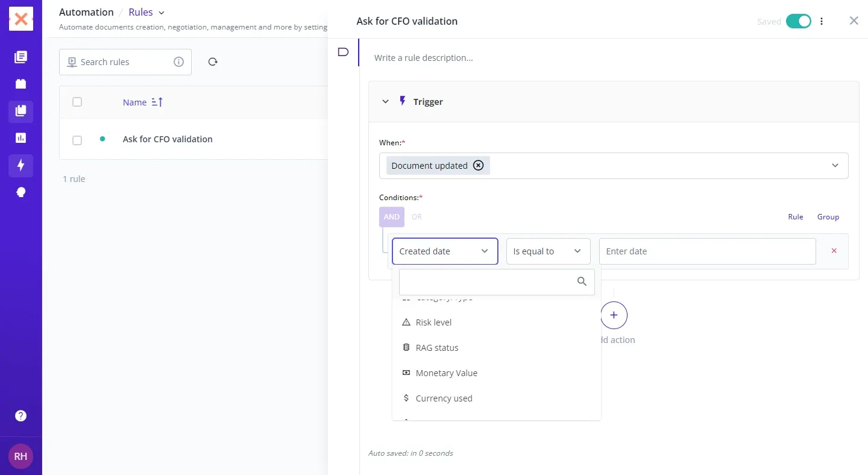The width and height of the screenshot is (868, 475).
Task: Open the Is equal to operator dropdown
Action: coord(547,251)
